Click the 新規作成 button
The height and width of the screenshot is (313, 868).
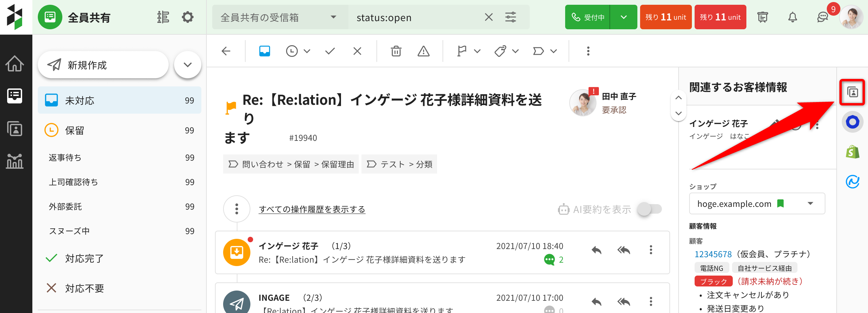click(x=103, y=65)
